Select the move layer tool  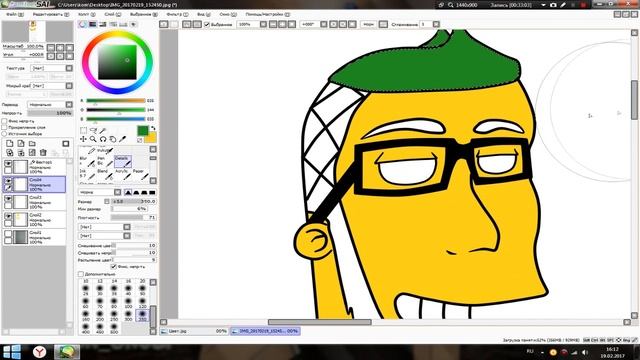pyautogui.click(x=83, y=139)
